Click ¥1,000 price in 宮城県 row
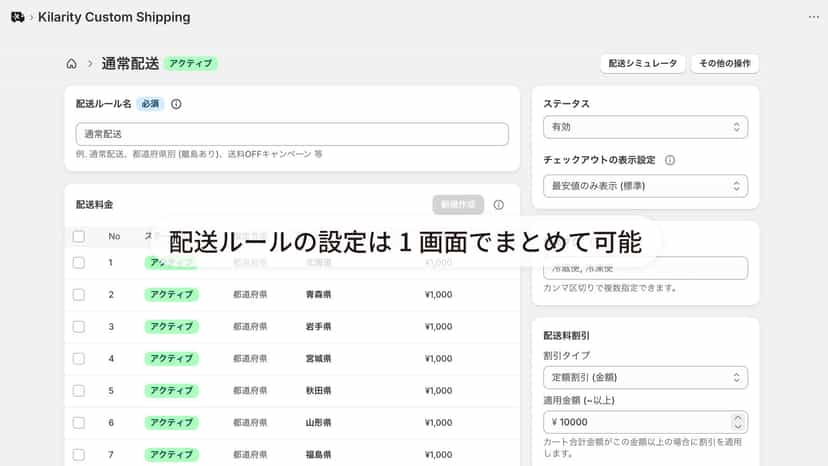The width and height of the screenshot is (828, 466). coord(438,359)
